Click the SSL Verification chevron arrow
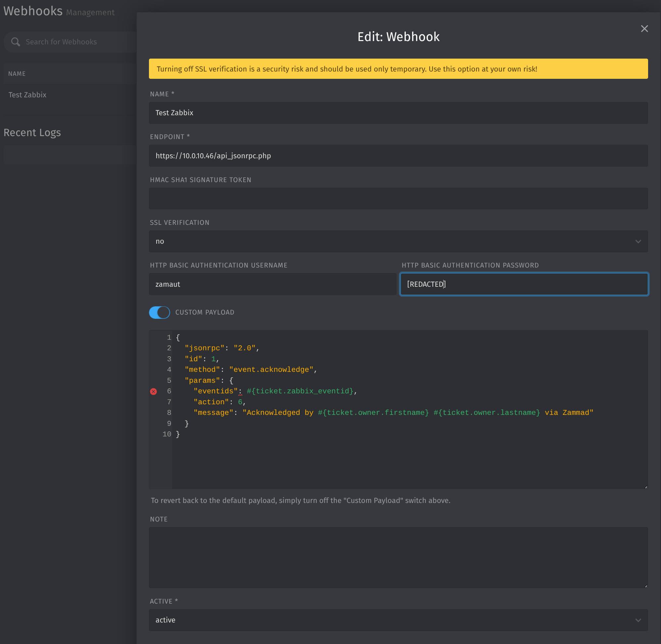The width and height of the screenshot is (661, 644). [638, 241]
